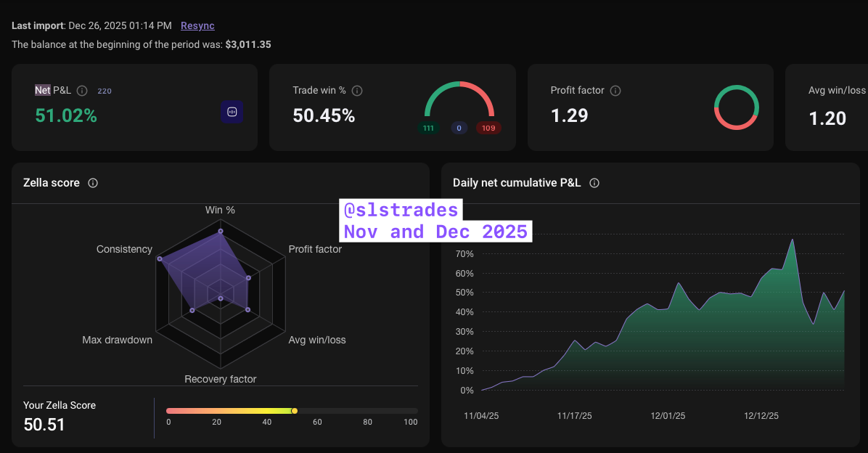Click the Max drawdown point on the radar chart

pyautogui.click(x=192, y=310)
